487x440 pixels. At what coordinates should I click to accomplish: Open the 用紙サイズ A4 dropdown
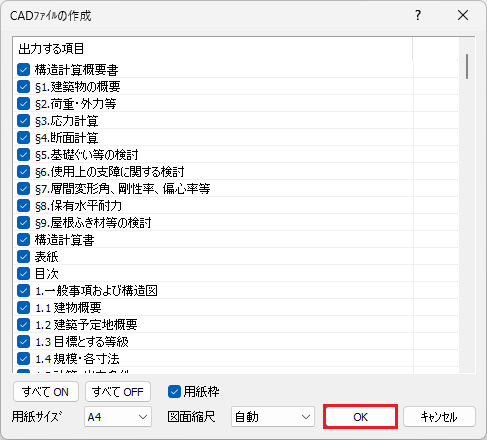(118, 417)
